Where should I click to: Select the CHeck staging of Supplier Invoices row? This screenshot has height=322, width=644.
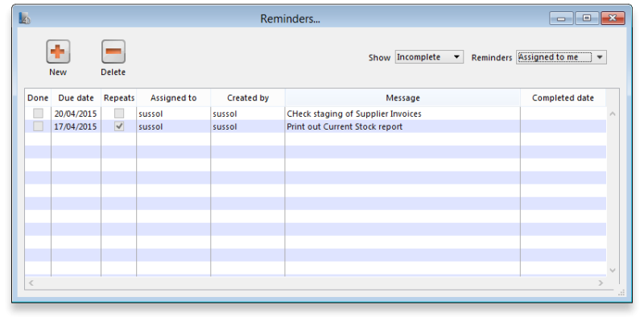(x=353, y=114)
